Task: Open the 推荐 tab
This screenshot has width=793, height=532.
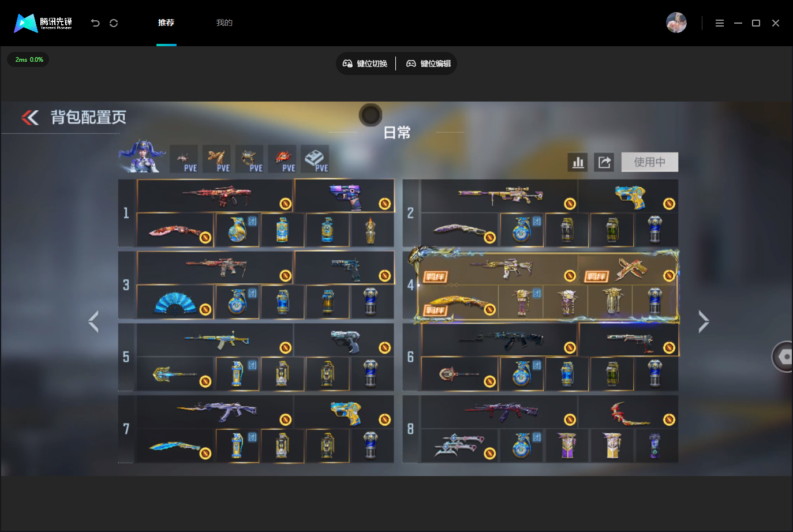Action: tap(166, 23)
